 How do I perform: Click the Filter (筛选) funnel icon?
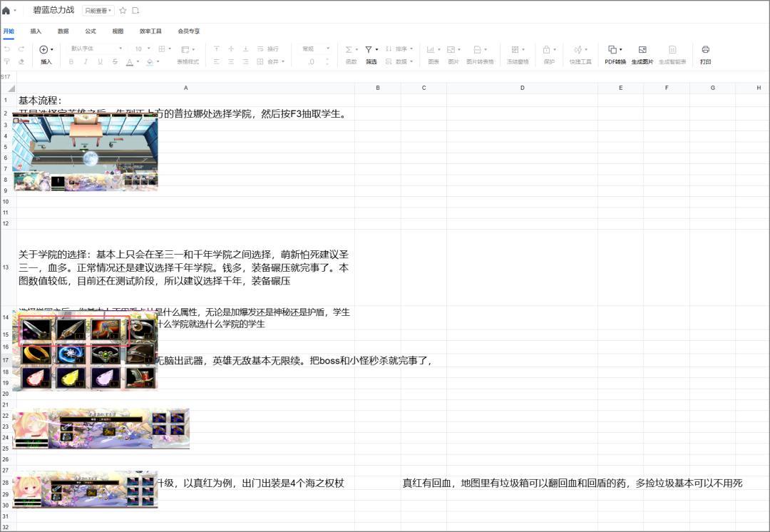[369, 50]
